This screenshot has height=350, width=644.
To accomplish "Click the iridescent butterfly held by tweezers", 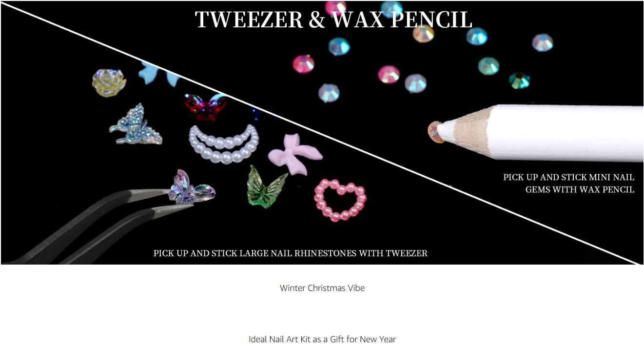I will (x=191, y=187).
